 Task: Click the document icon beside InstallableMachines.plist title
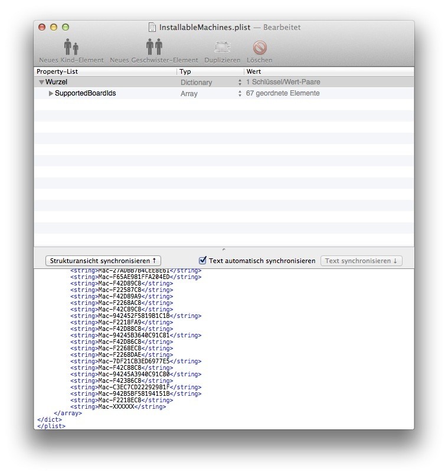(x=152, y=27)
